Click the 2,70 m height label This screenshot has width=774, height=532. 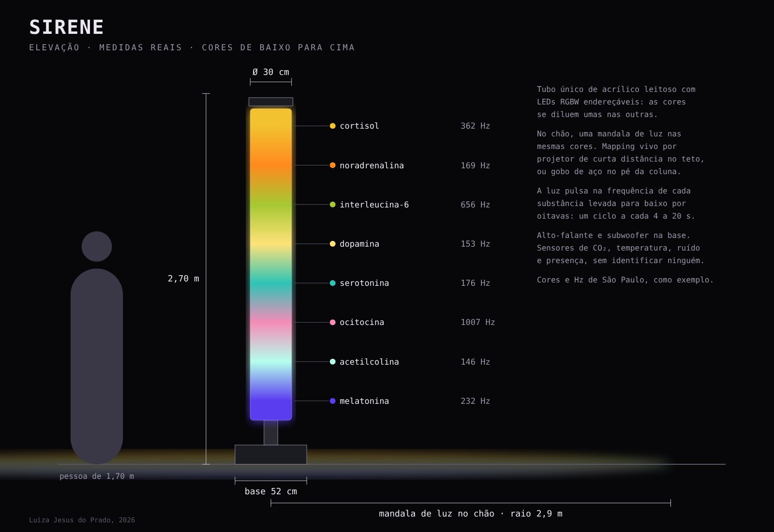pos(183,279)
